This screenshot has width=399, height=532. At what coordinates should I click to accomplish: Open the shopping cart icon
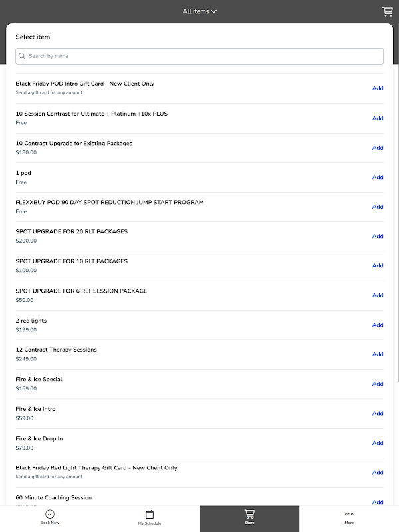click(388, 11)
